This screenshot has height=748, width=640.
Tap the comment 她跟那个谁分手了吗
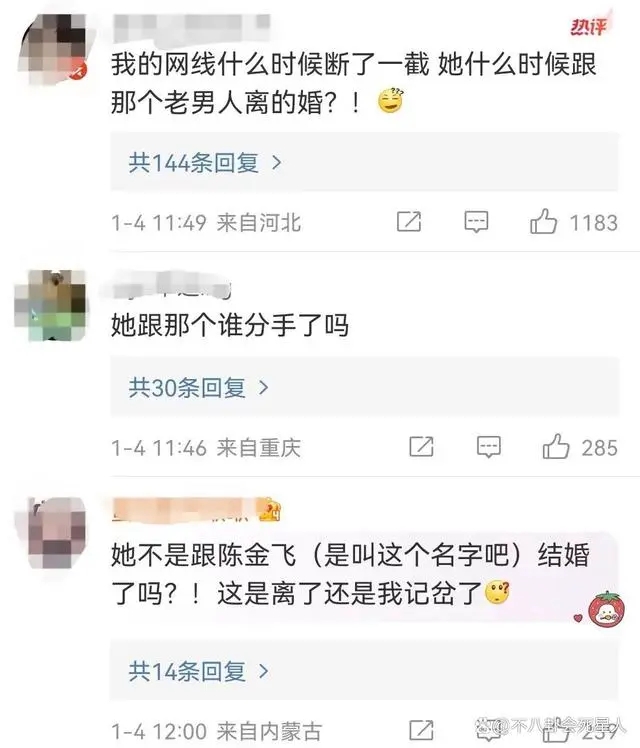pos(230,325)
